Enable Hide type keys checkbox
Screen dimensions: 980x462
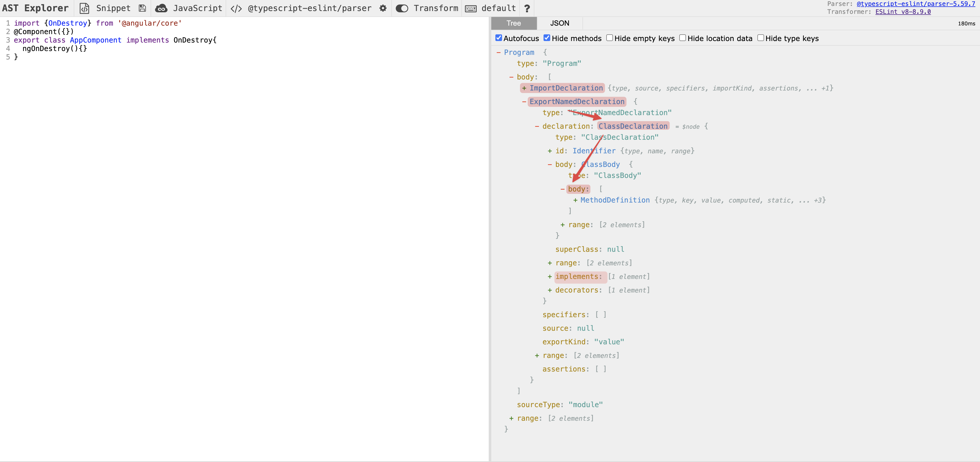[760, 38]
